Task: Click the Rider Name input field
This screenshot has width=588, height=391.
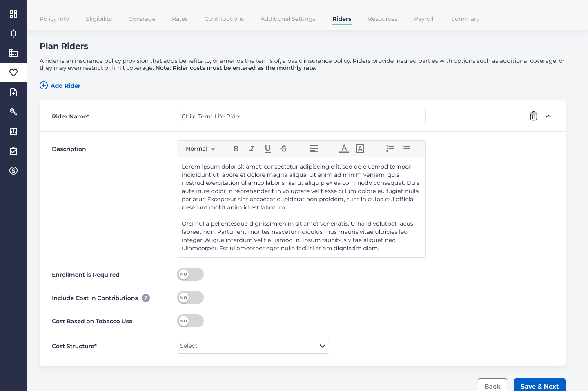Action: (301, 116)
